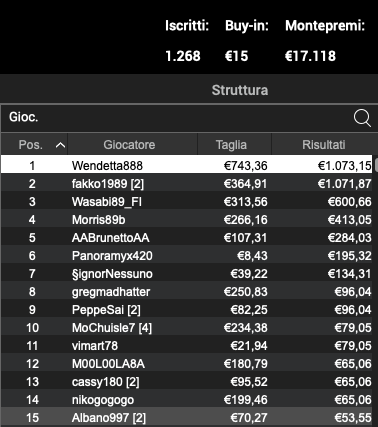Select the Wasabi89_FI row

187,202
